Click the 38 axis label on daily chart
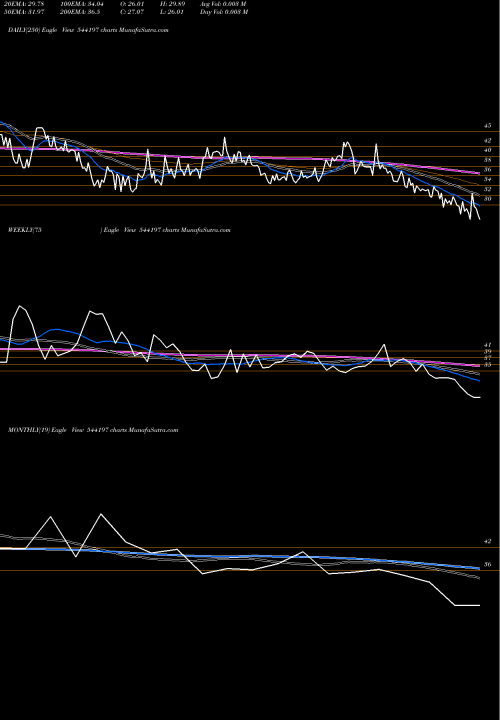The height and width of the screenshot is (720, 500). coord(487,160)
